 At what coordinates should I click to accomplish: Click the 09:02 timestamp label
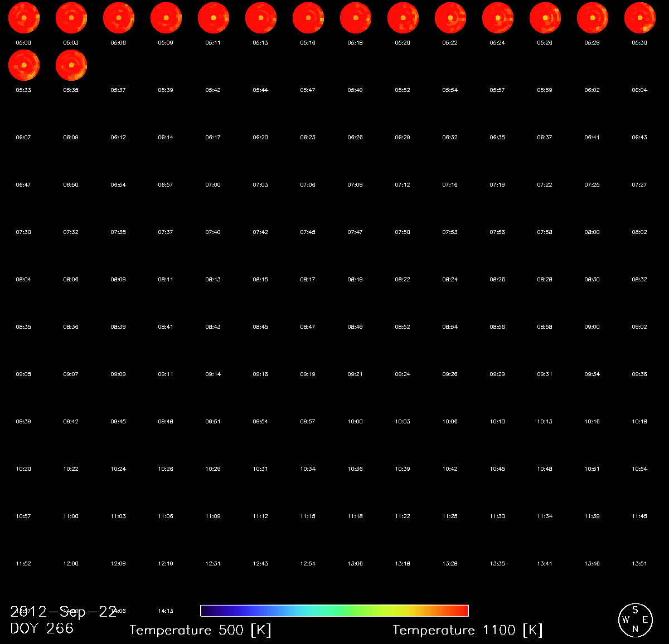point(639,327)
